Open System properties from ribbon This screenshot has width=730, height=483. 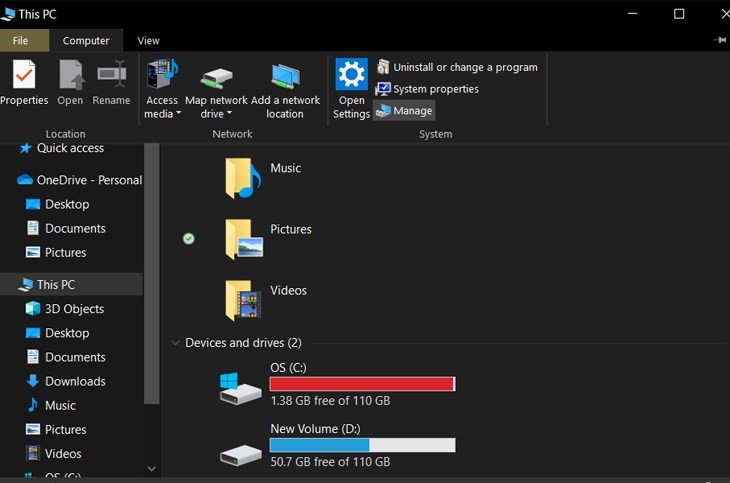427,89
